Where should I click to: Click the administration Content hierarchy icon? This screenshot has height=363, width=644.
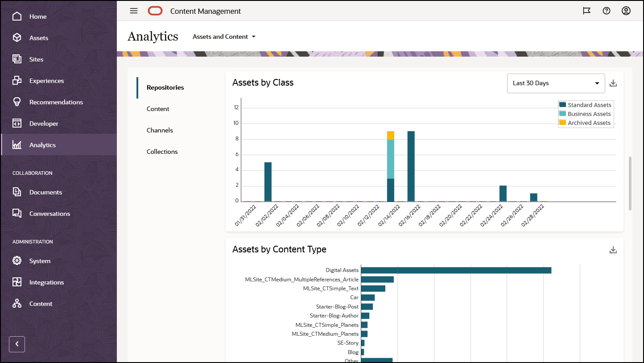17,304
